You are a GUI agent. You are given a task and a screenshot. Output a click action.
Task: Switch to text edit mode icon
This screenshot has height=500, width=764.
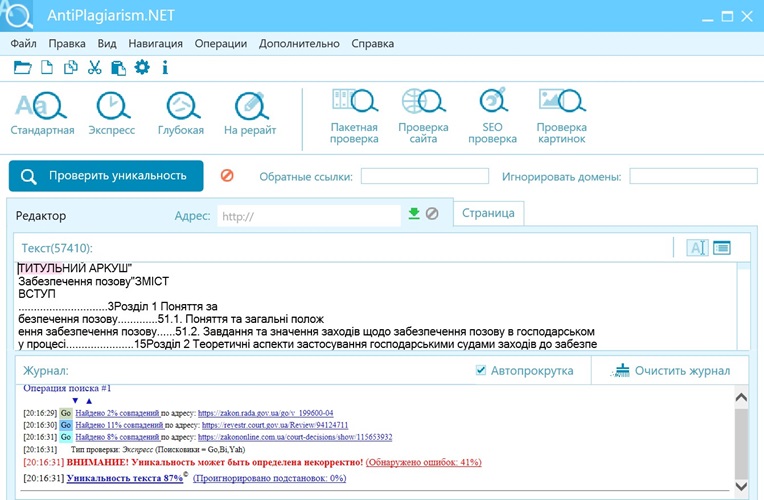(697, 248)
